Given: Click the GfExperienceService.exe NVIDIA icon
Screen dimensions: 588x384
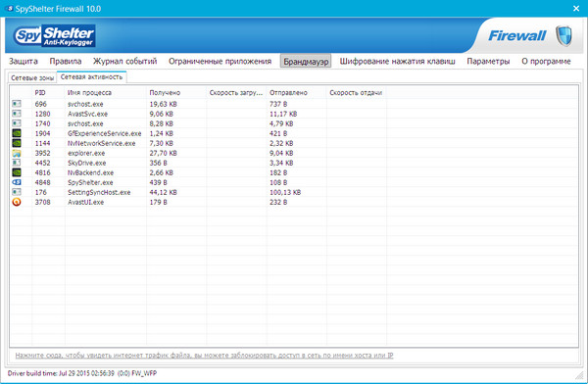Looking at the screenshot, I should pos(17,133).
